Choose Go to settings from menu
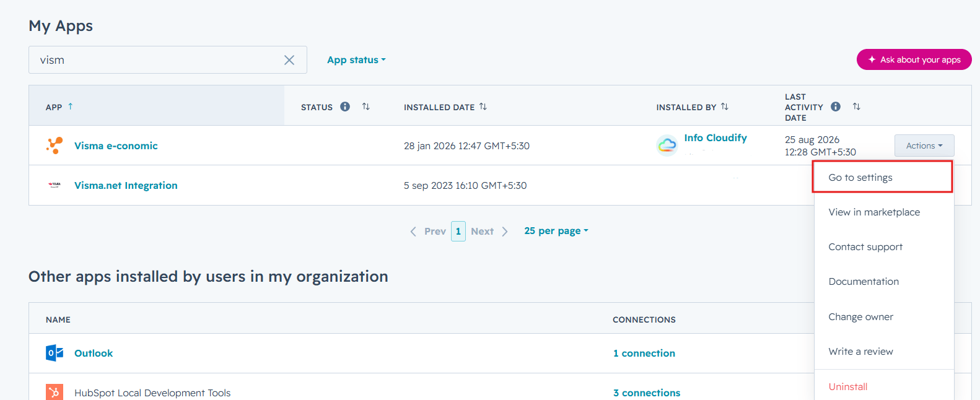Viewport: 980px width, 400px height. [883, 177]
